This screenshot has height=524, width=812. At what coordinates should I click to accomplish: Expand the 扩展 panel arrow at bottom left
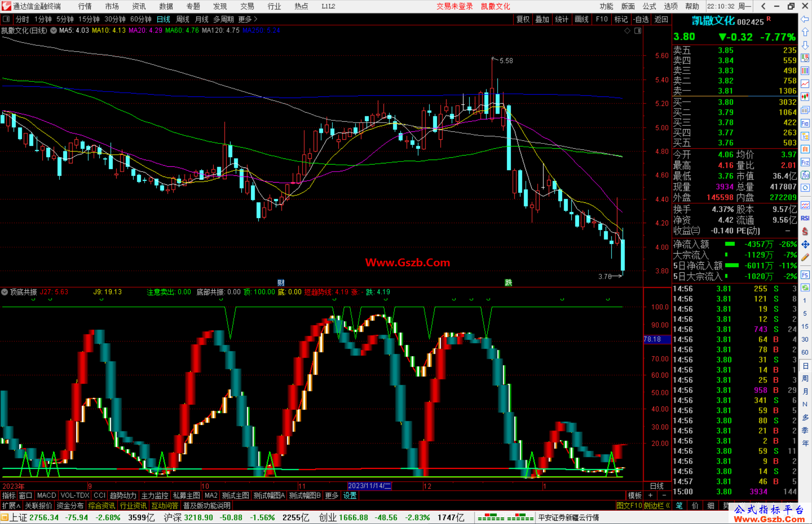(11, 506)
